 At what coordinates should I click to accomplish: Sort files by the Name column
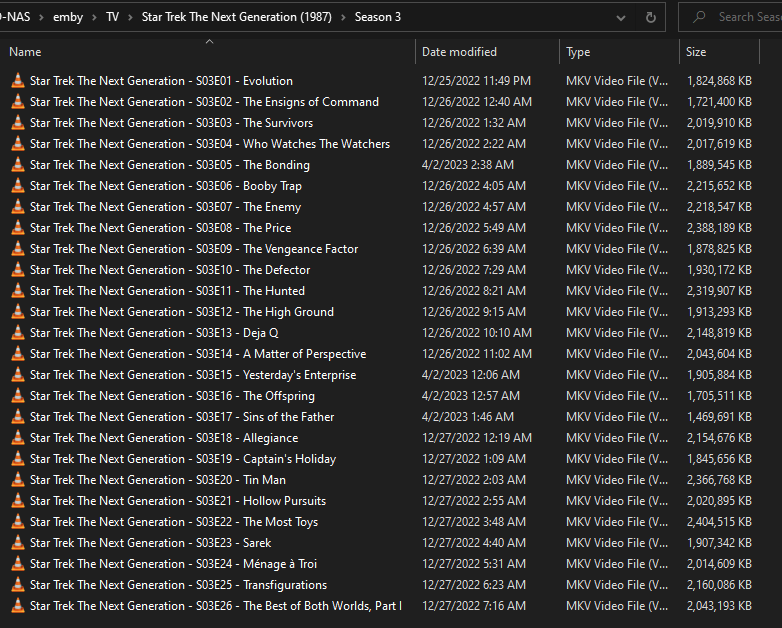[x=25, y=52]
